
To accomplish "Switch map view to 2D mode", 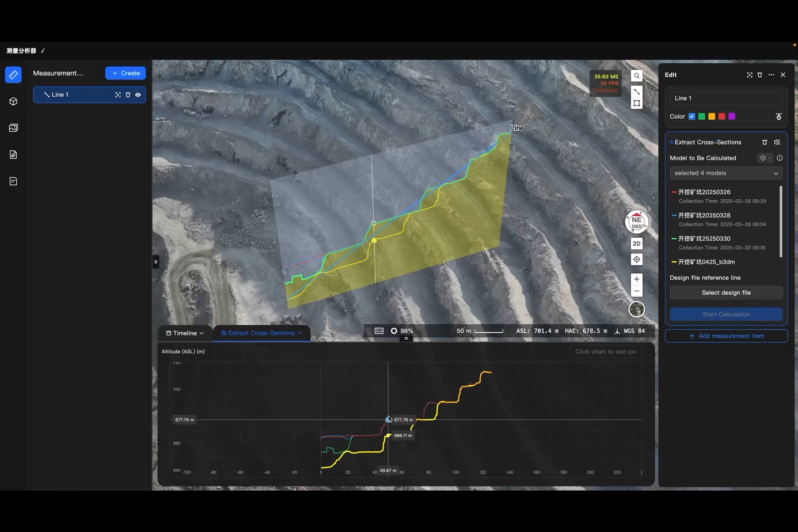I will click(x=636, y=244).
